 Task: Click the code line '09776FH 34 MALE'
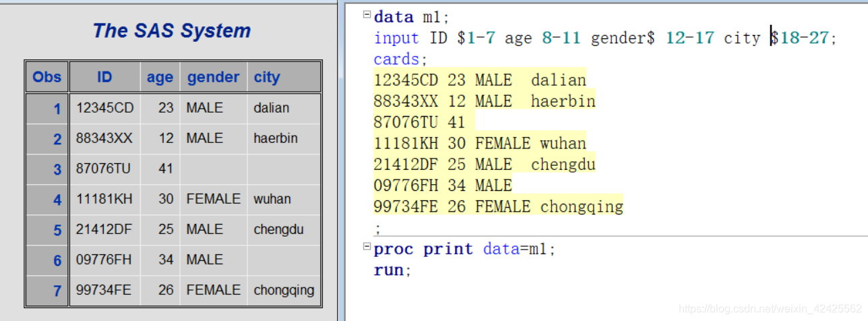443,185
